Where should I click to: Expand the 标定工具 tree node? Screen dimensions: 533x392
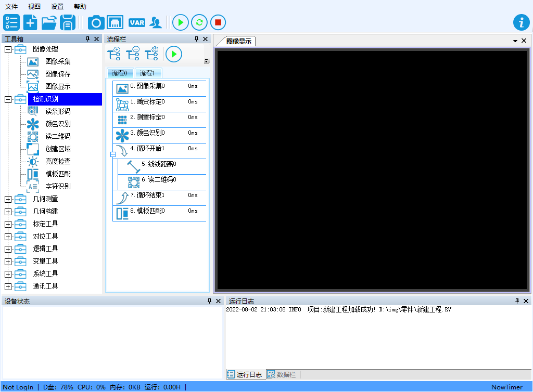(8, 225)
